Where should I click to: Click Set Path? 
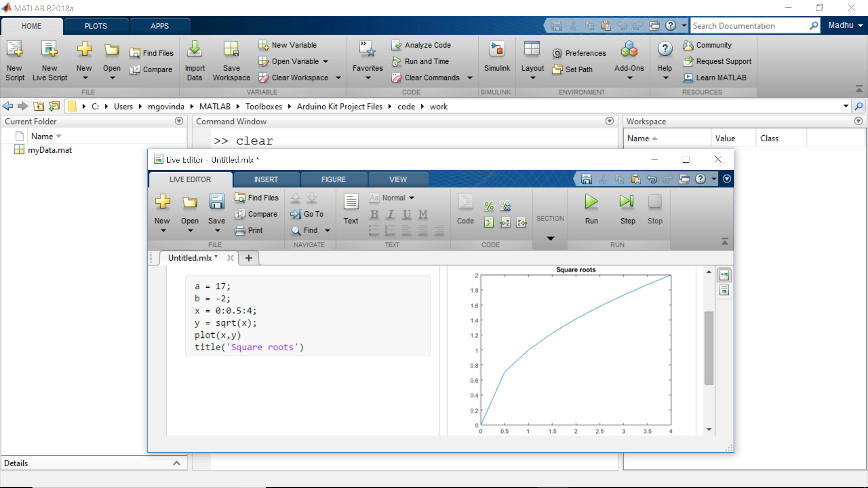pyautogui.click(x=572, y=69)
